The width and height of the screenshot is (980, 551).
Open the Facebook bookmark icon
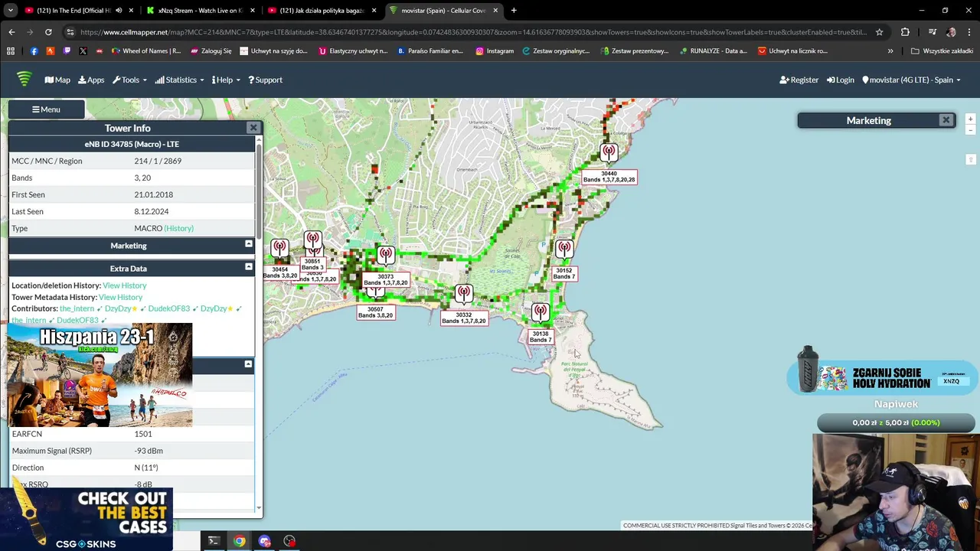(34, 51)
